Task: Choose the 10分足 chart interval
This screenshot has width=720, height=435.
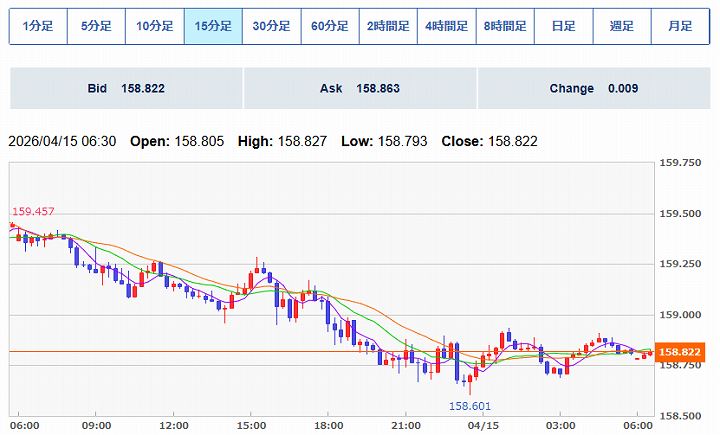Action: [155, 26]
